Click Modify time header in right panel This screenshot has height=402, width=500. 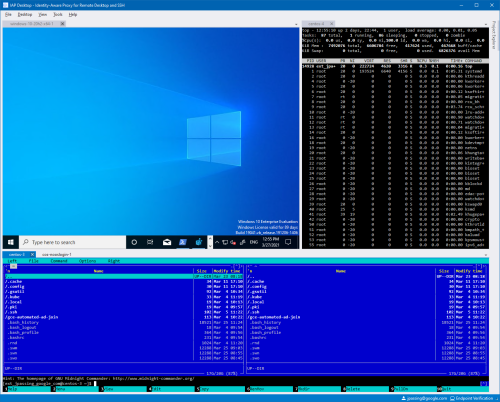(x=469, y=271)
